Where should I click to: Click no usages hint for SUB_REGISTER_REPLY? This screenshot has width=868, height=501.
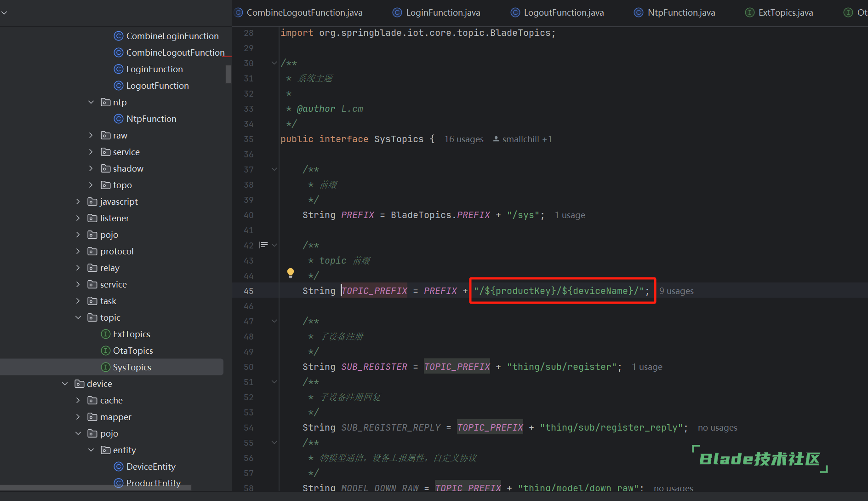tap(717, 427)
